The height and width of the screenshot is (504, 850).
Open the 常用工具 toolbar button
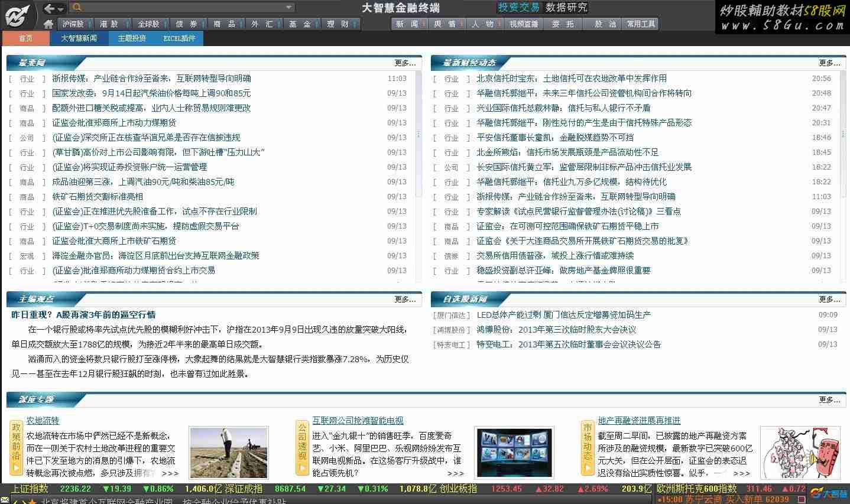point(641,24)
